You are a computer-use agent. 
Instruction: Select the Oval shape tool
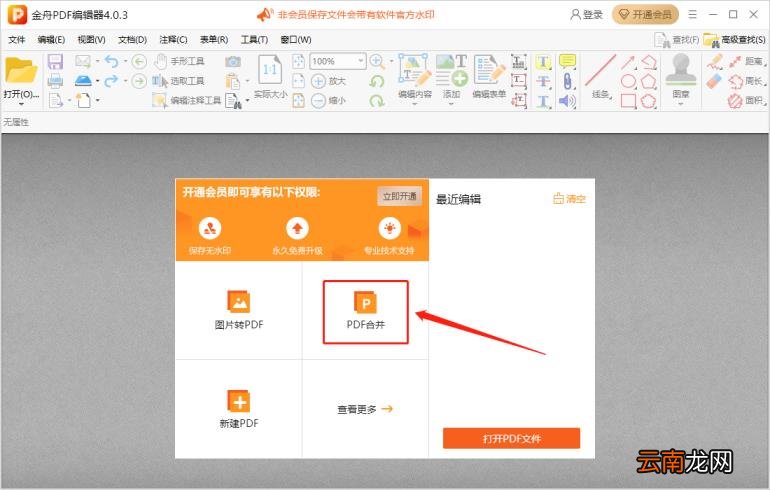tap(629, 82)
